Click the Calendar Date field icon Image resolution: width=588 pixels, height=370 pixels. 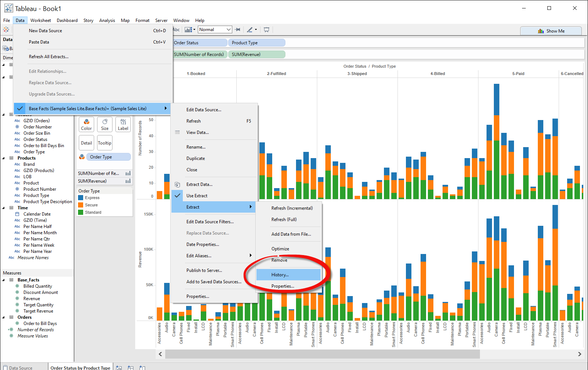click(17, 214)
